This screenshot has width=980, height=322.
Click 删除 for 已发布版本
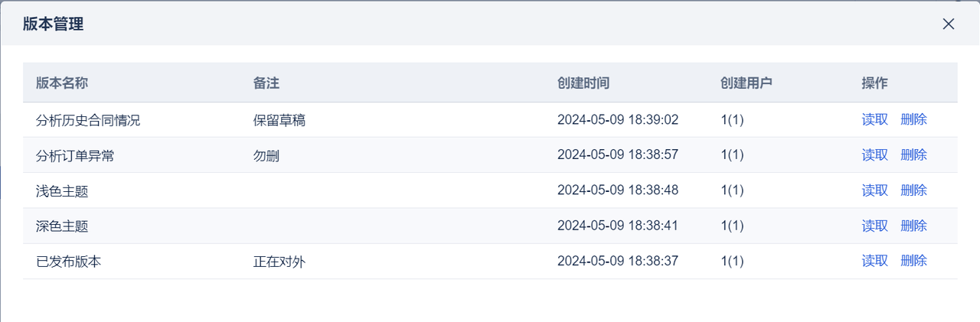[913, 261]
